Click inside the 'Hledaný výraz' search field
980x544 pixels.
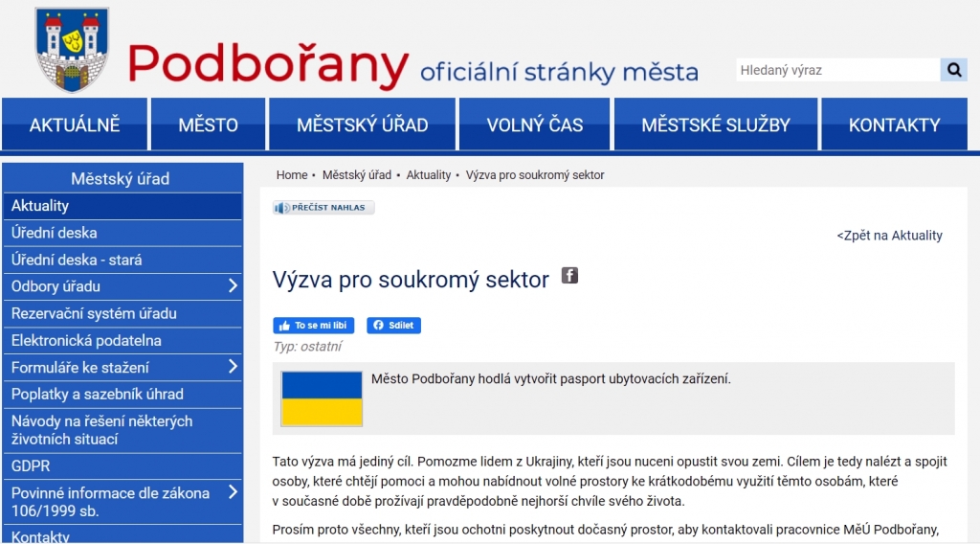837,70
